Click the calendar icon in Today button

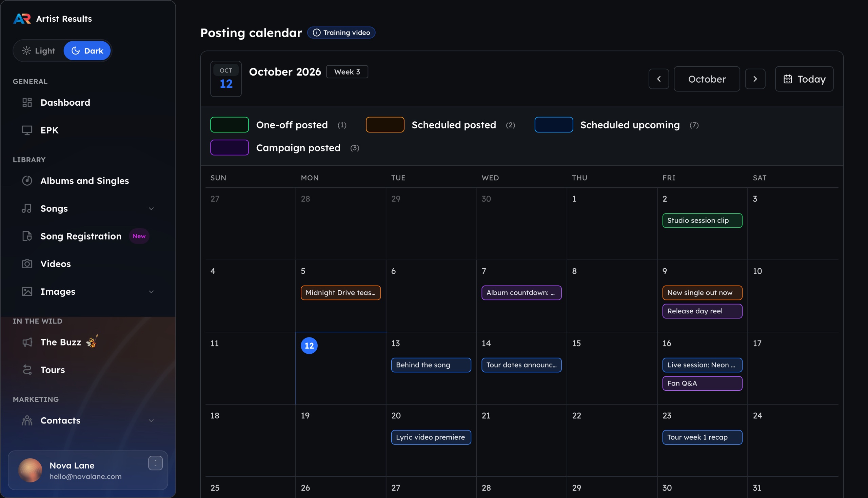coord(788,79)
